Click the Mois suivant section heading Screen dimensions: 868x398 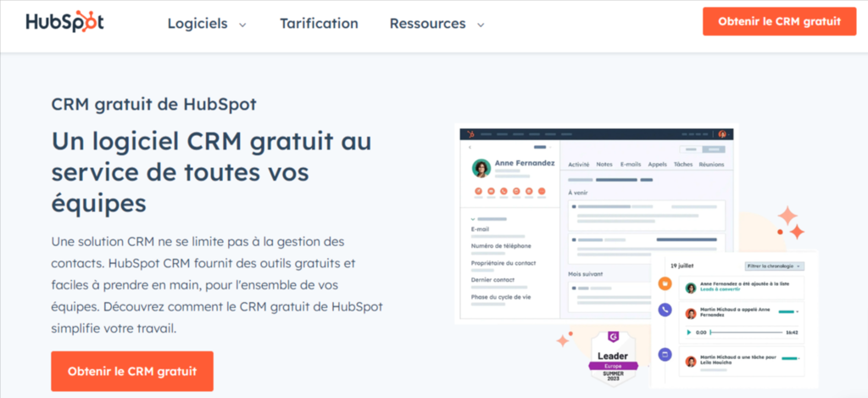(x=586, y=274)
